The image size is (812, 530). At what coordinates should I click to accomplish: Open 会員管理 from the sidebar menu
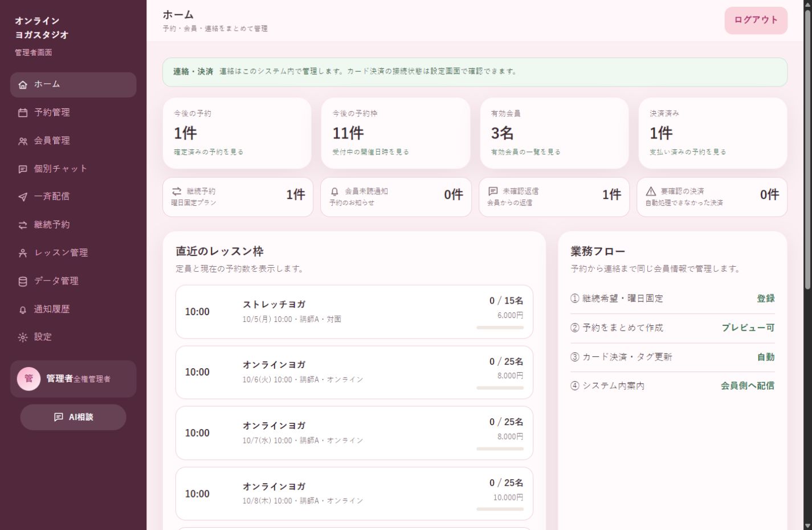coord(73,141)
